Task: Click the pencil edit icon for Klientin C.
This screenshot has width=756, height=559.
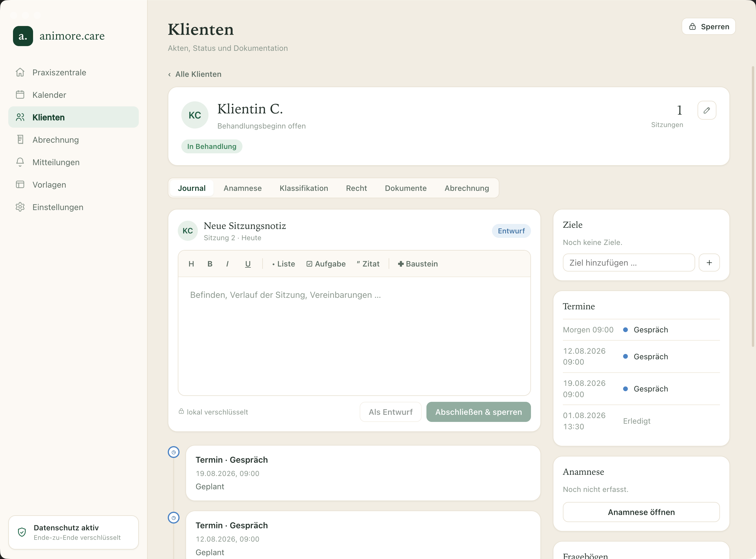Action: point(707,110)
